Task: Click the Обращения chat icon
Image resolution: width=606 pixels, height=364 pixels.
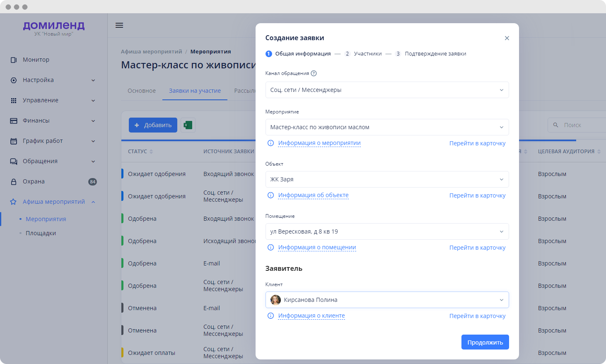Action: (x=14, y=162)
